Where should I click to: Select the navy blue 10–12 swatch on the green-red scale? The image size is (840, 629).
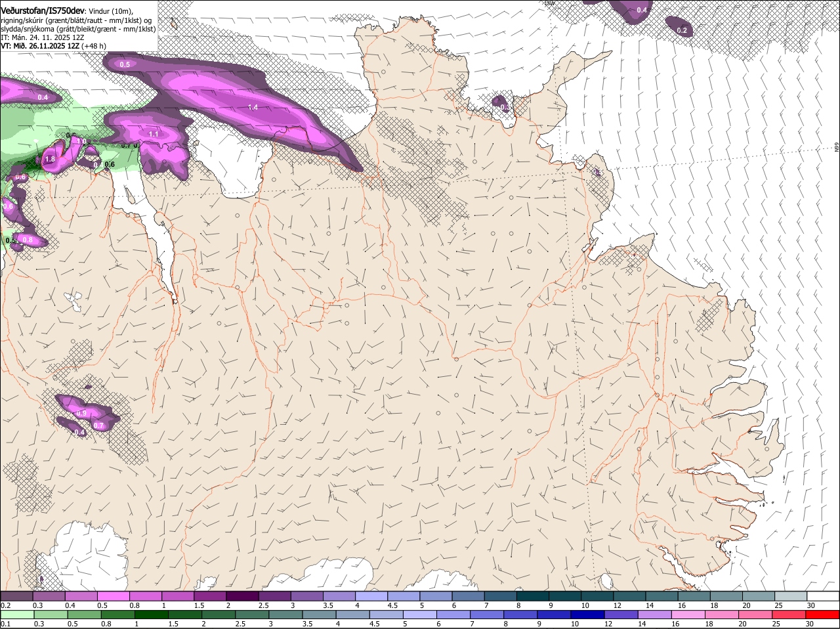[x=589, y=615]
